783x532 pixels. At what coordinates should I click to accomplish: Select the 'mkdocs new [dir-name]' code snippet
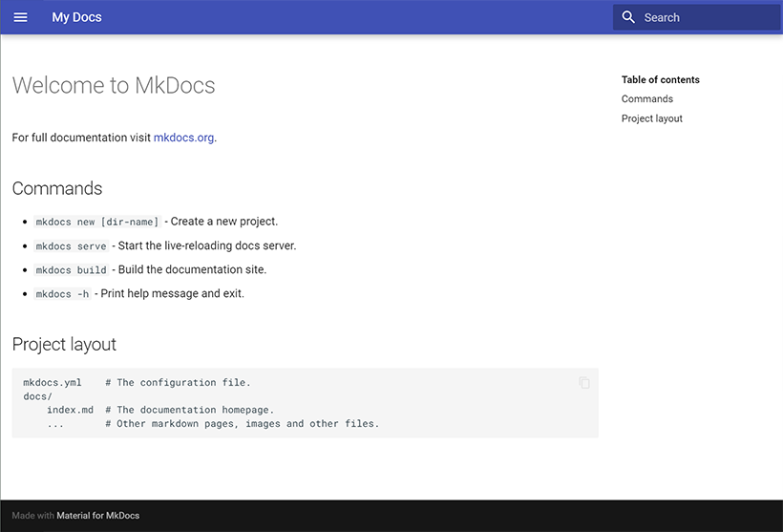coord(97,222)
